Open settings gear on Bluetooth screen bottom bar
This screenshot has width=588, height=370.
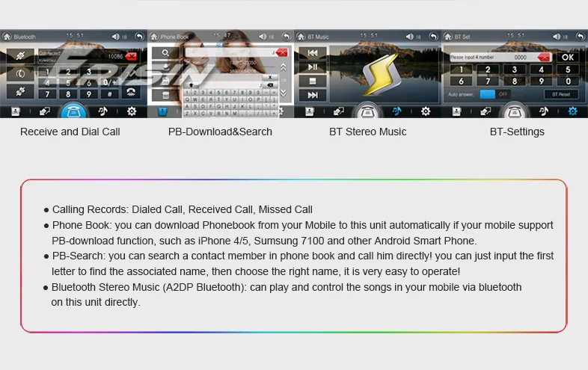(132, 111)
